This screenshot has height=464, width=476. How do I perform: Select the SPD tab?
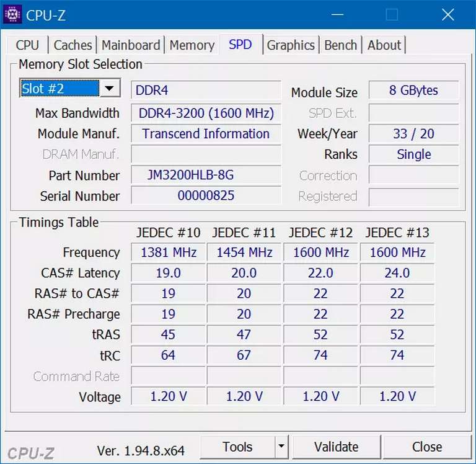[240, 45]
